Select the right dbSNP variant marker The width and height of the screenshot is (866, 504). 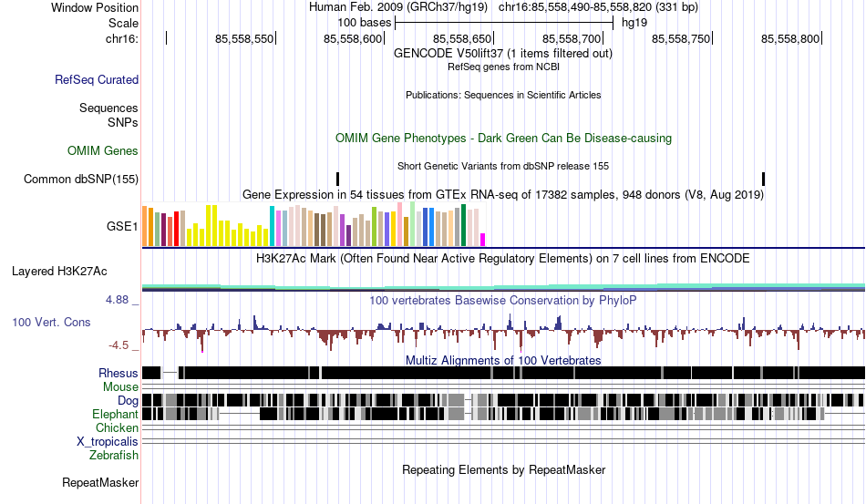click(763, 179)
